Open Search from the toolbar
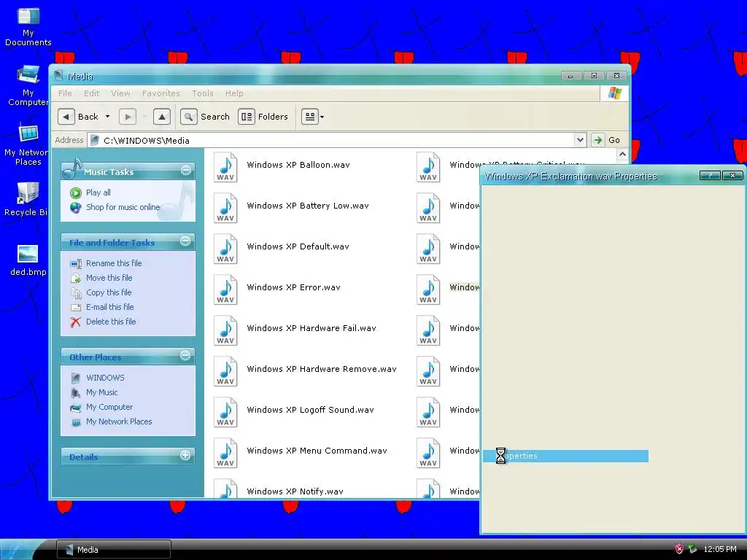 click(205, 117)
